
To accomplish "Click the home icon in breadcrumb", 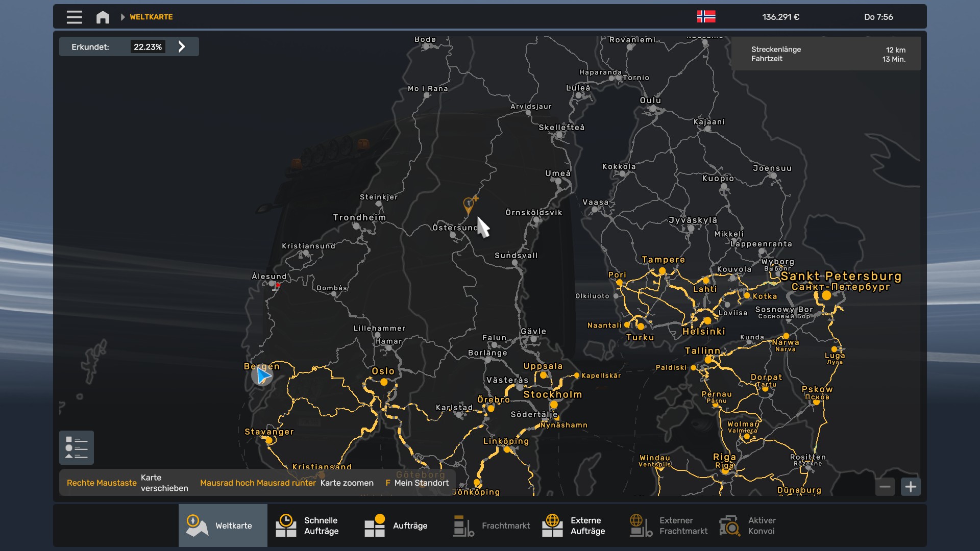I will [103, 17].
